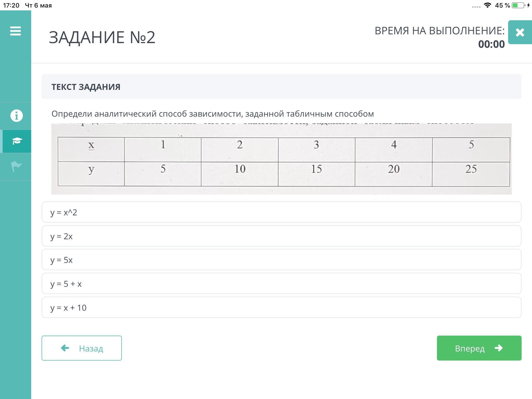532x399 pixels.
Task: Select answer y = 2x
Action: click(281, 236)
